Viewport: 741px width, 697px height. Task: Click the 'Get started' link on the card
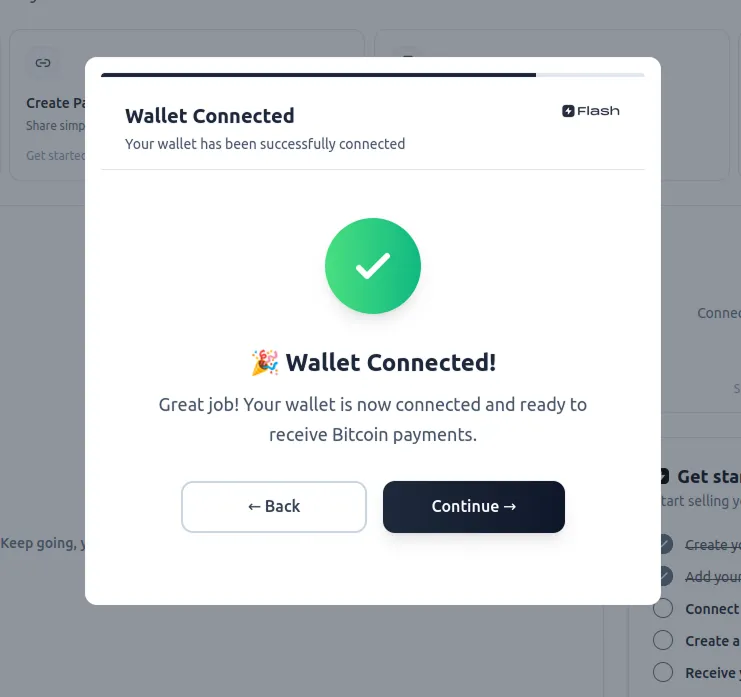[55, 155]
